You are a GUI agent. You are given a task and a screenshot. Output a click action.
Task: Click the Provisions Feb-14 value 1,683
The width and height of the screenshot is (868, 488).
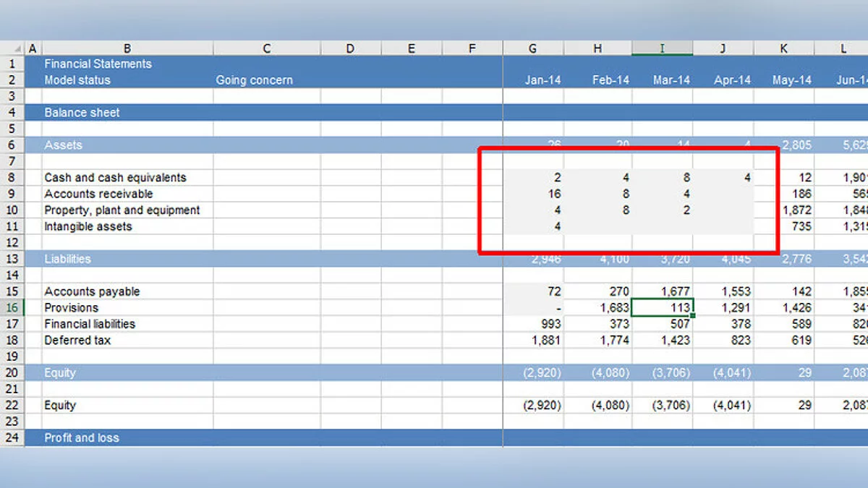pyautogui.click(x=597, y=308)
